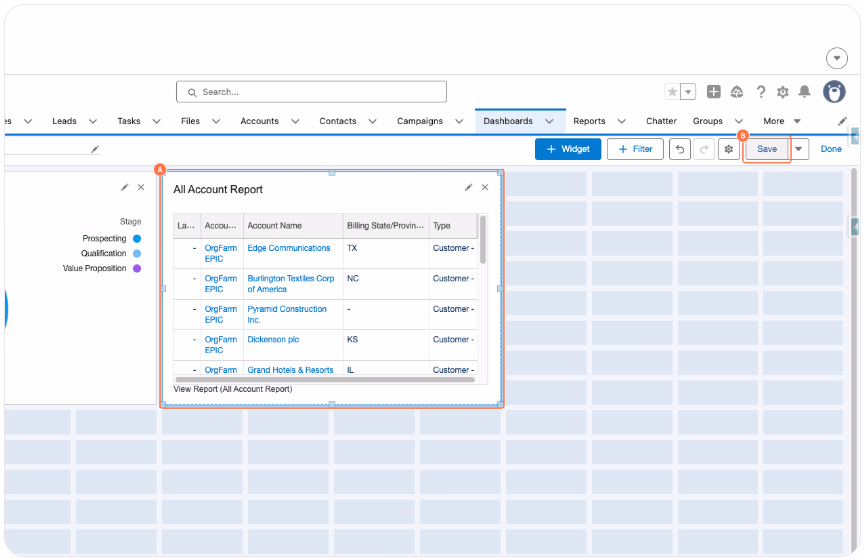Click the edit navigation bar pencil
Image resolution: width=864 pixels, height=559 pixels.
[x=842, y=121]
